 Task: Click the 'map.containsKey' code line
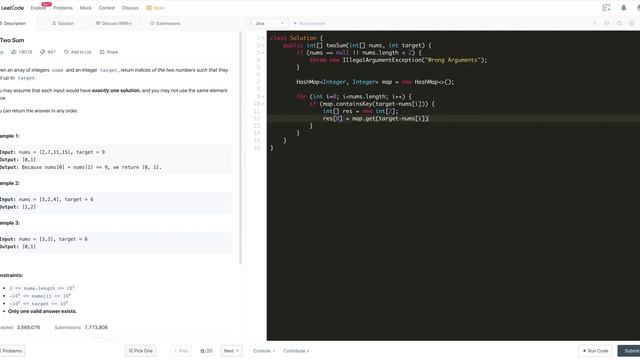coord(372,104)
